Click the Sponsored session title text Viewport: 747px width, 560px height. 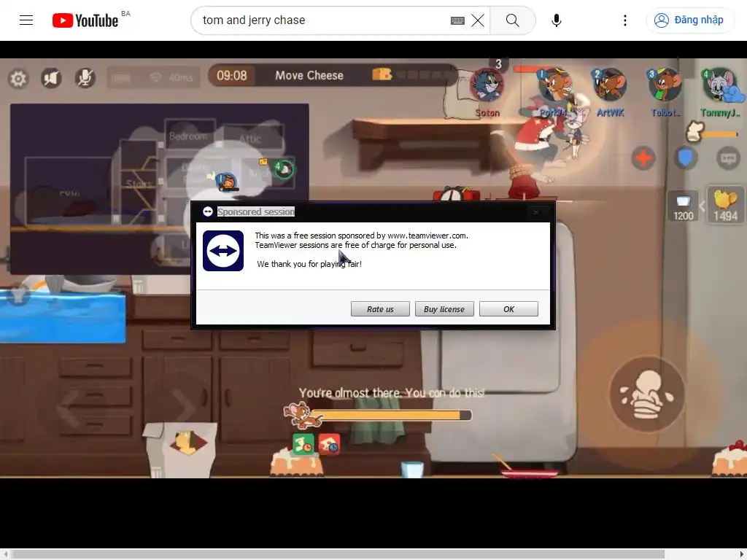tap(256, 212)
